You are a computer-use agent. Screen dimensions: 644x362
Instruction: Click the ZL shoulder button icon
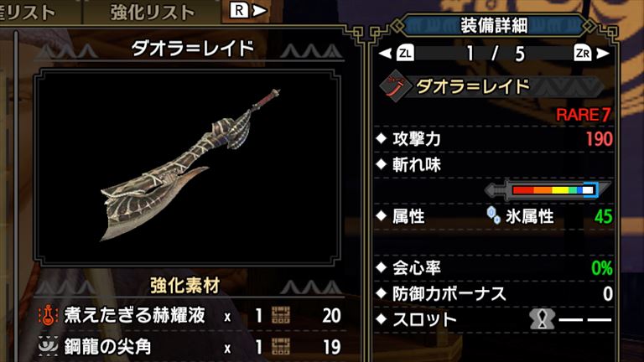405,54
